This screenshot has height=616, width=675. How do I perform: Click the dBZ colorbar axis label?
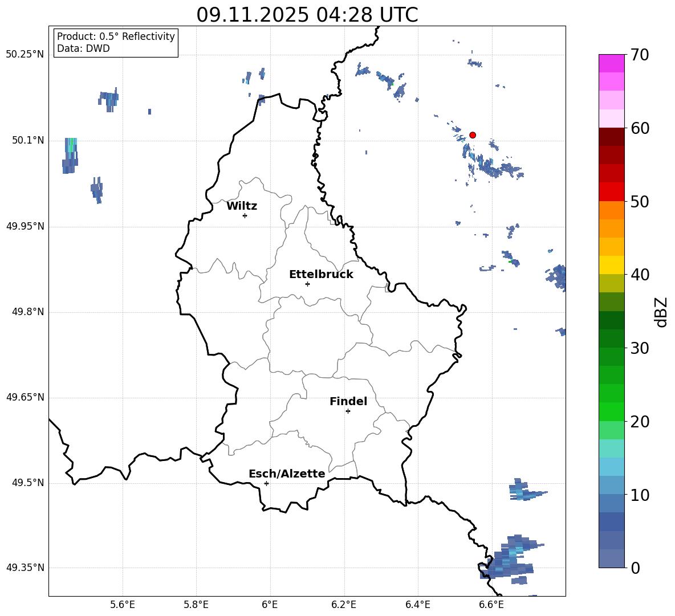[661, 312]
